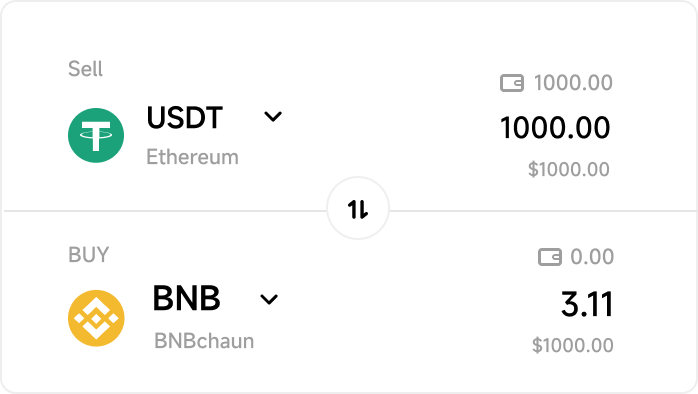This screenshot has height=394, width=698.
Task: Expand the USDT token dropdown chevron
Action: (273, 117)
